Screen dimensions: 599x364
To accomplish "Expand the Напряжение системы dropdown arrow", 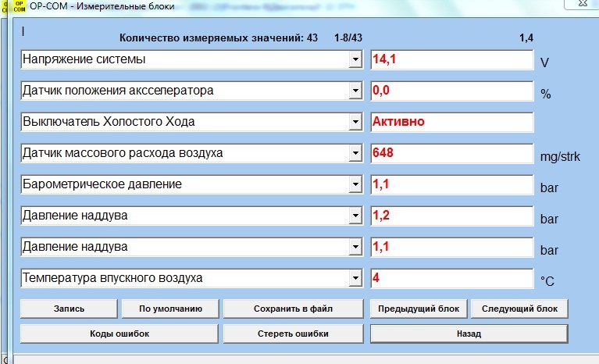I will 355,59.
